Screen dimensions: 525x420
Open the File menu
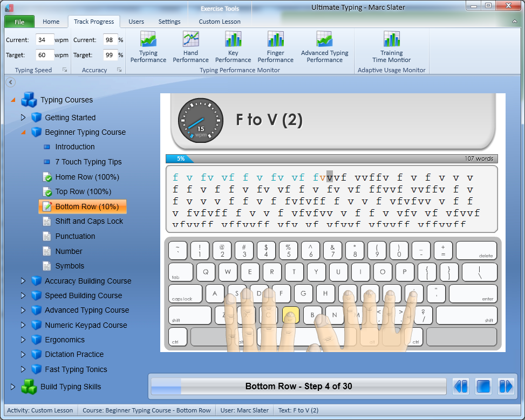(x=19, y=22)
